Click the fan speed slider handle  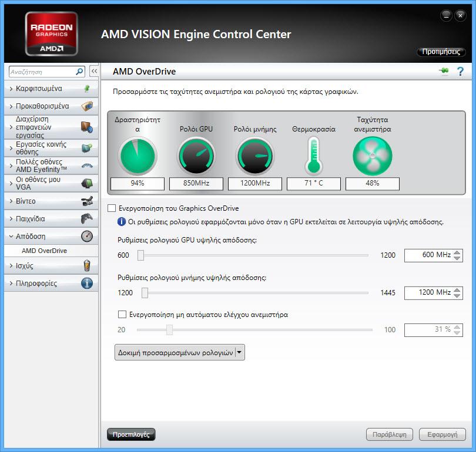169,329
